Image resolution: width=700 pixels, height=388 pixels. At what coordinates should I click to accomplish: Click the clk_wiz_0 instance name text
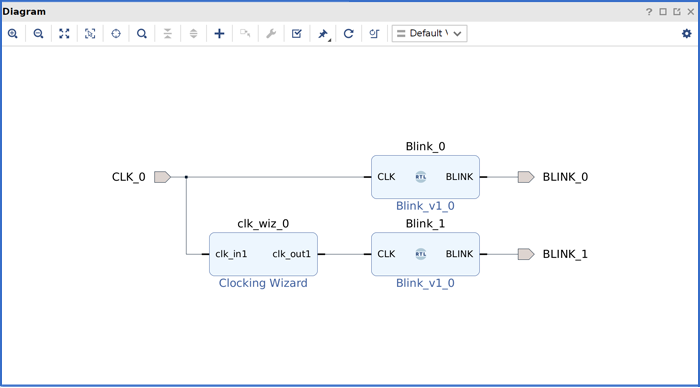pyautogui.click(x=263, y=224)
